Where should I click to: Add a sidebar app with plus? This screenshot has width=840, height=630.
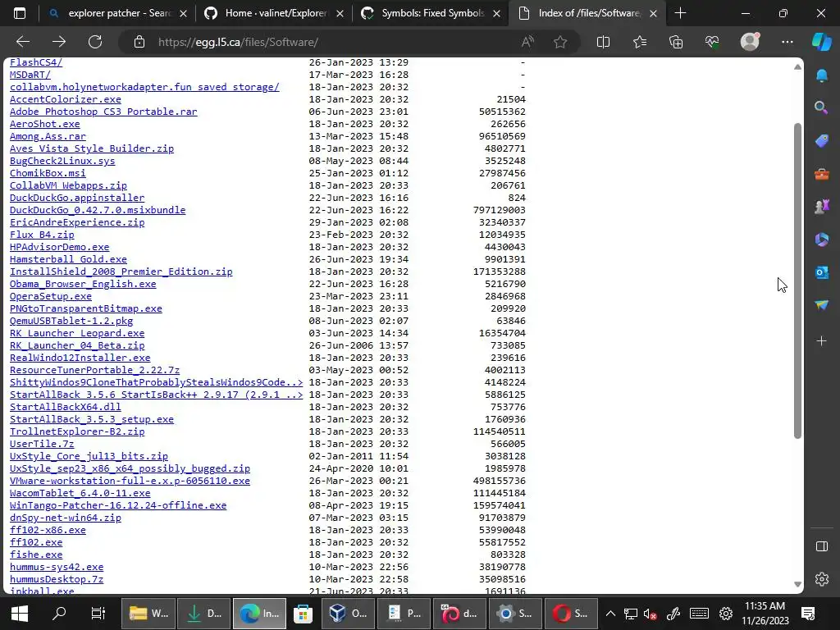[x=822, y=340]
